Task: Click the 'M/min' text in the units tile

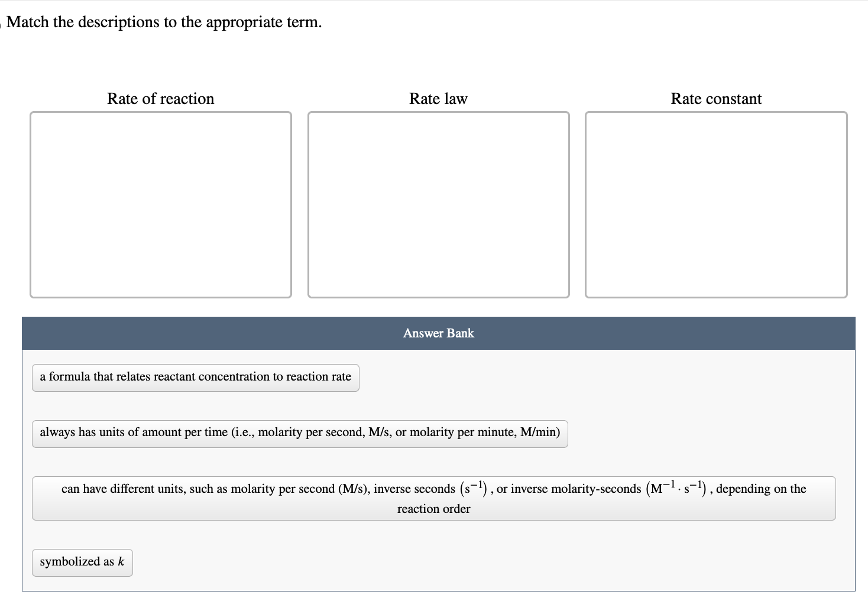Action: pos(540,432)
